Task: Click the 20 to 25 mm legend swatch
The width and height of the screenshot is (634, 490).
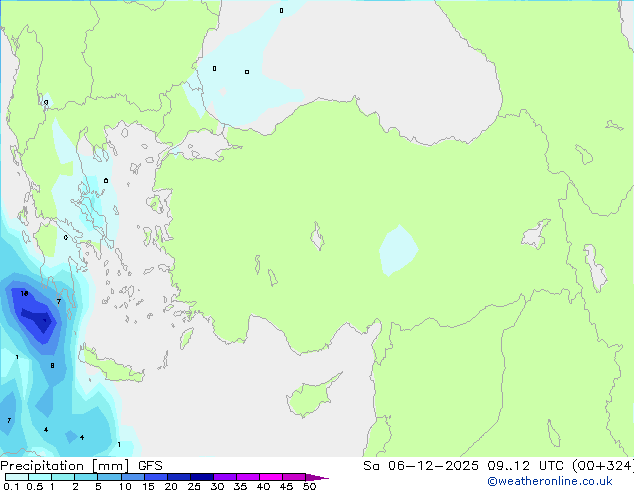Action: [179, 477]
